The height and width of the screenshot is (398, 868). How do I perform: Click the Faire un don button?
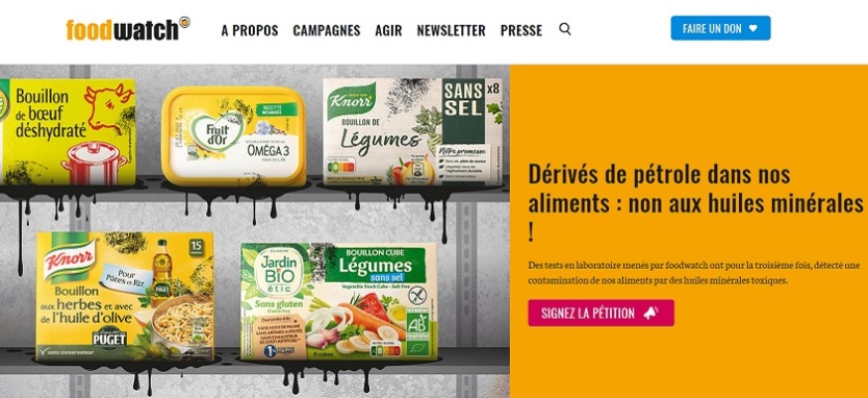point(720,28)
